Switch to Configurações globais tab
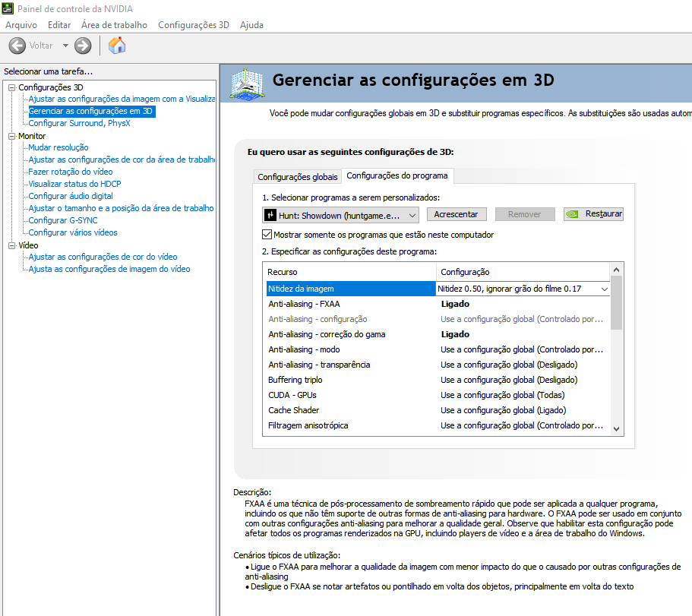 point(298,177)
